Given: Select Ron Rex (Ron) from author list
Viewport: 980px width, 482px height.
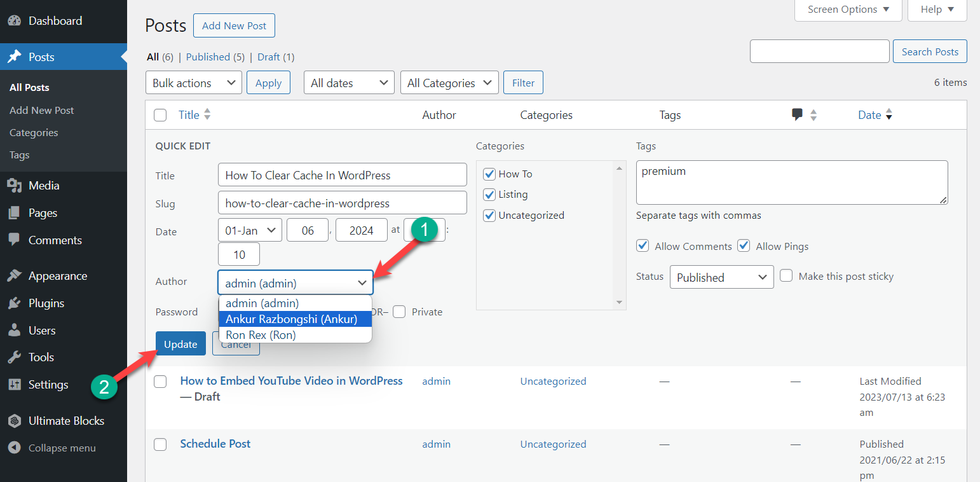Looking at the screenshot, I should tap(295, 335).
